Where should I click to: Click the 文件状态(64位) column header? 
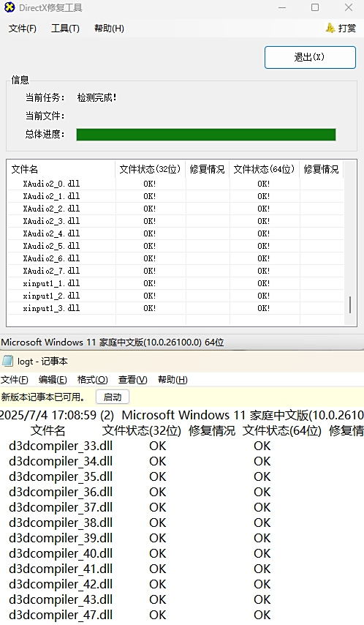pos(264,169)
